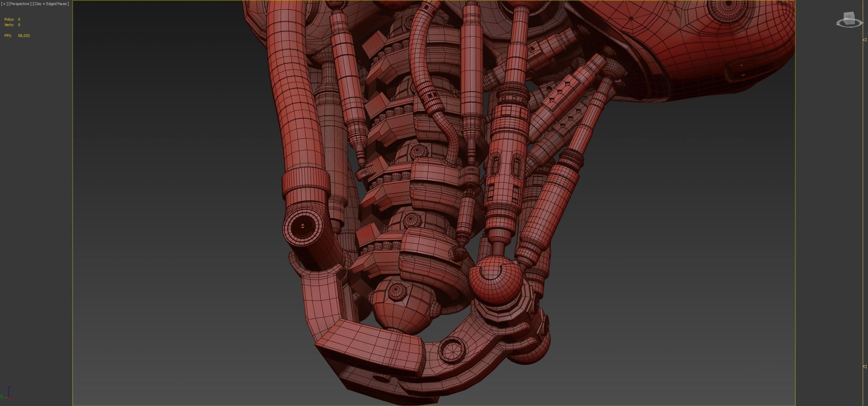This screenshot has width=868, height=406.
Task: Select the FPS: 58,033 statistic text
Action: (17, 36)
